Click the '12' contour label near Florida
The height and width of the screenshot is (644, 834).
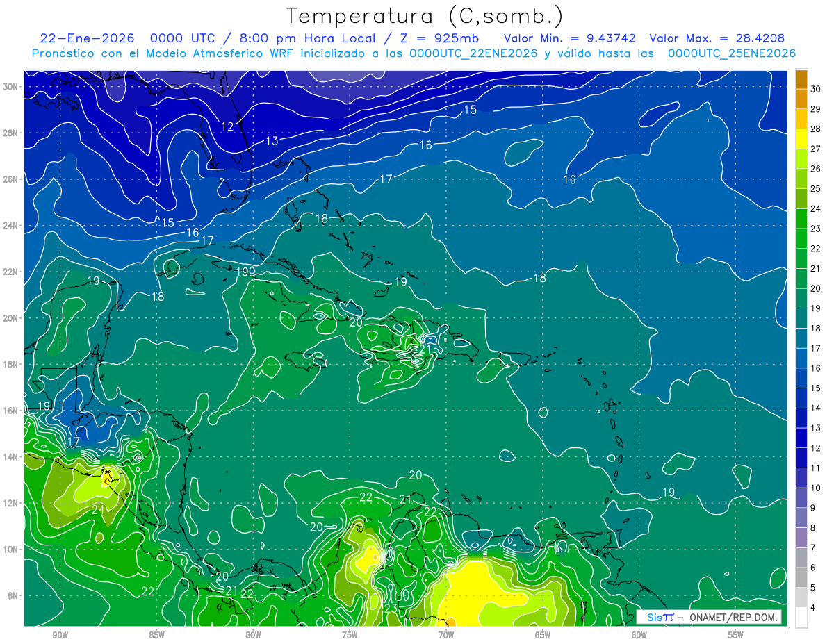pos(227,126)
